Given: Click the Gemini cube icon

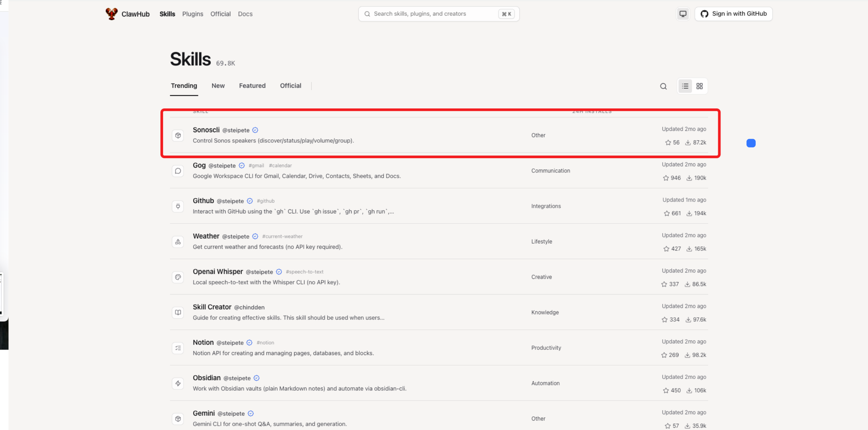Looking at the screenshot, I should click(178, 419).
